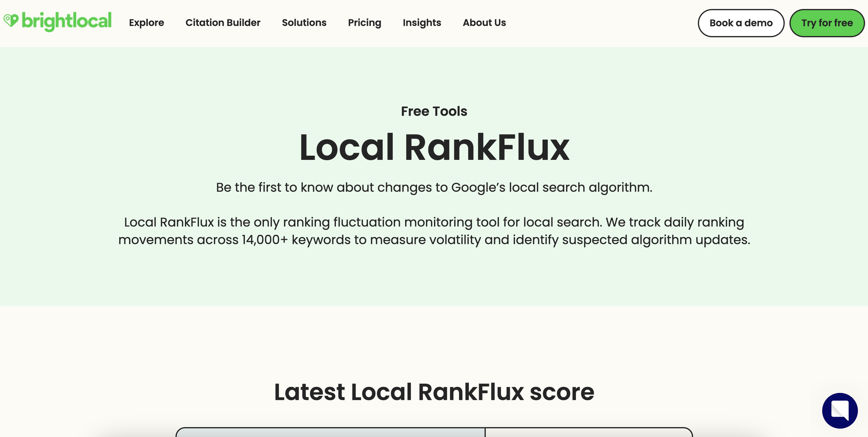Image resolution: width=868 pixels, height=437 pixels.
Task: Open the Explore menu
Action: point(146,23)
